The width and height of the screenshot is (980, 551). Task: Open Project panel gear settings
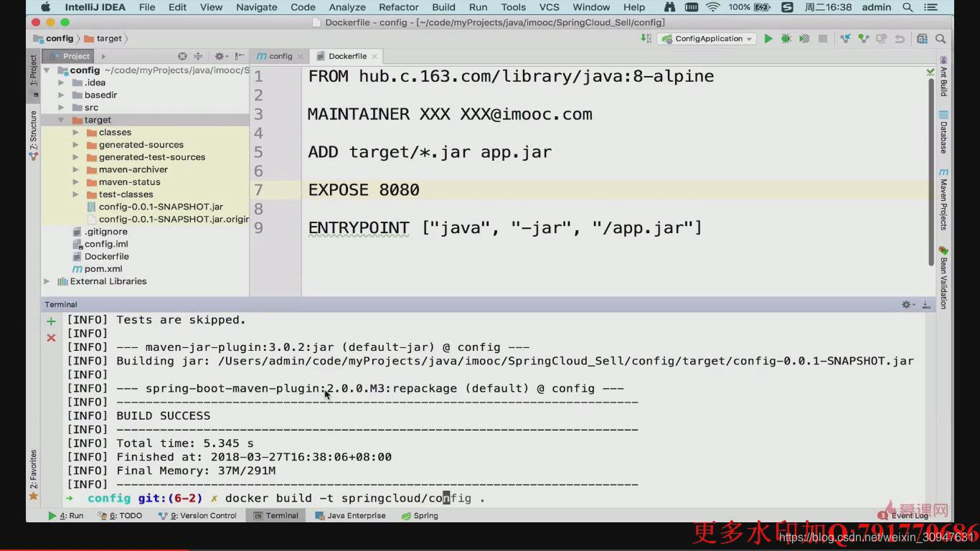220,56
